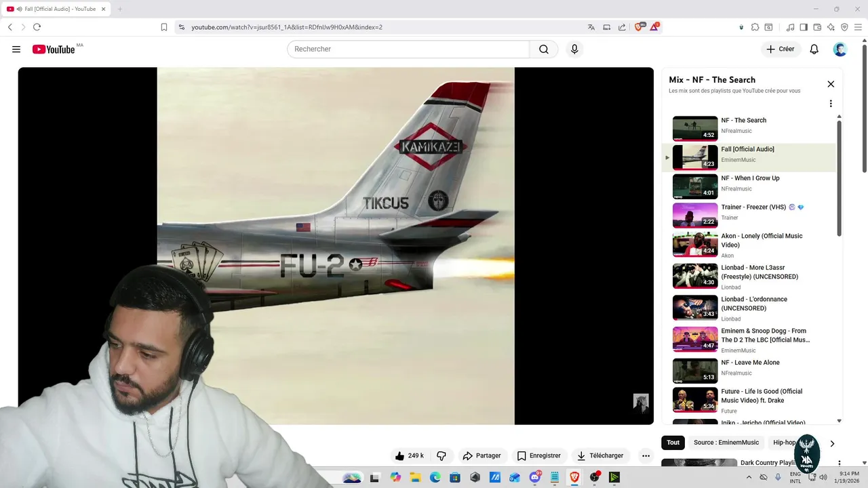The height and width of the screenshot is (488, 868).
Task: Open the account avatar menu
Action: 840,49
